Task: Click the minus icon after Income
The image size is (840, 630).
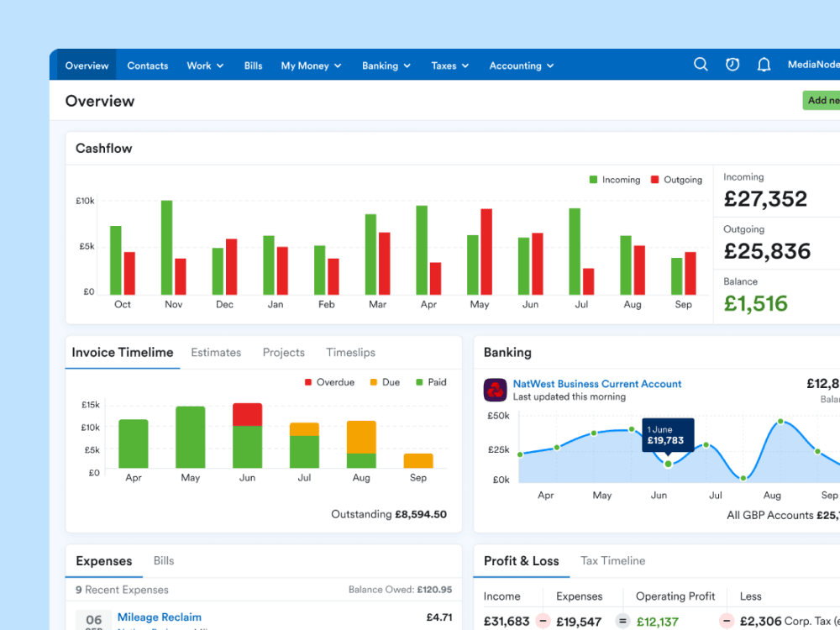Action: click(543, 622)
